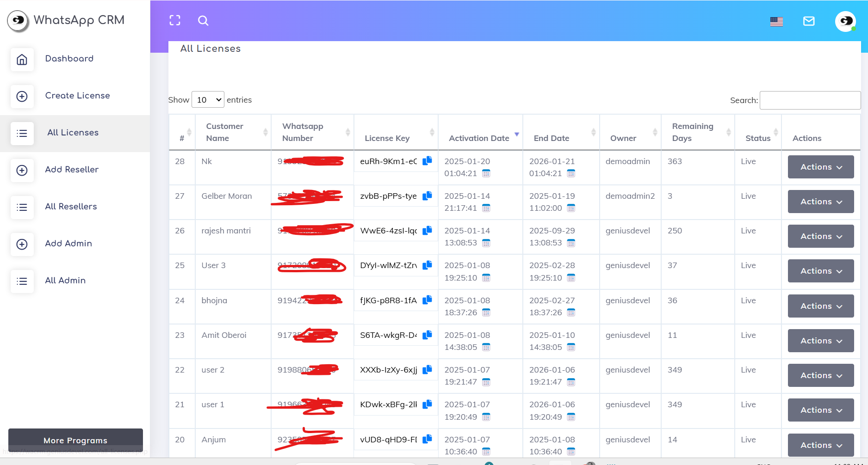
Task: Click the More Programs button
Action: tap(75, 440)
